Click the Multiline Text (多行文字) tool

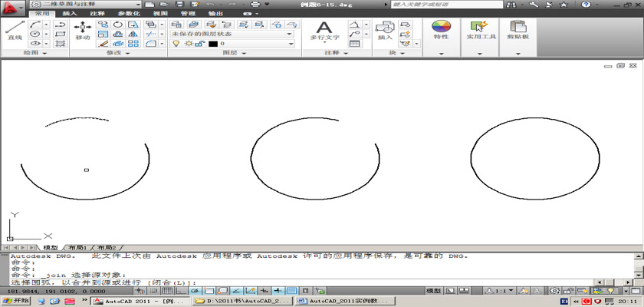tap(324, 31)
